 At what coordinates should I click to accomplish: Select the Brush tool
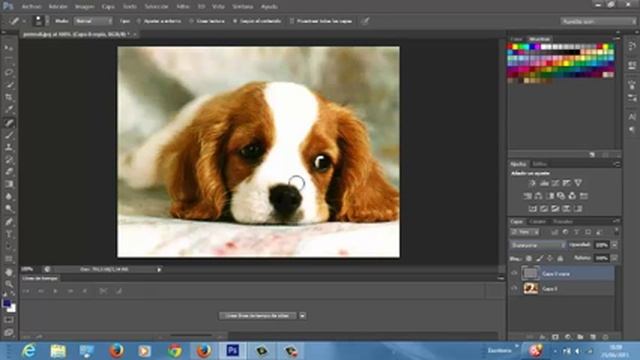(x=9, y=135)
